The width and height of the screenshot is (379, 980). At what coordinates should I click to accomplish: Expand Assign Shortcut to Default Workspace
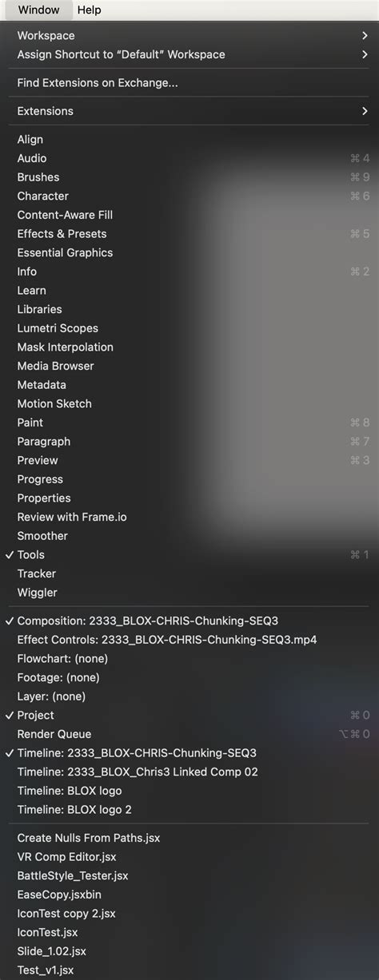click(189, 54)
